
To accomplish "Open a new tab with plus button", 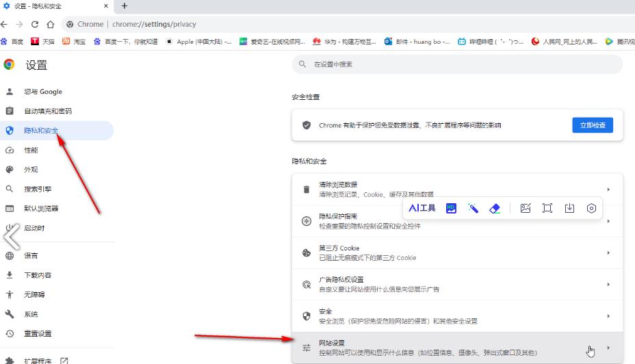I will pyautogui.click(x=125, y=6).
